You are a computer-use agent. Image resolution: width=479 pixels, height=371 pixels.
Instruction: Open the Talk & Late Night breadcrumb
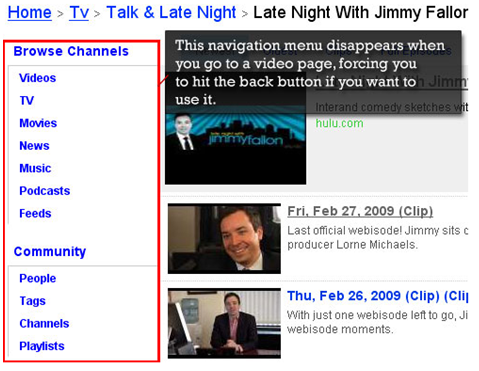coord(171,13)
